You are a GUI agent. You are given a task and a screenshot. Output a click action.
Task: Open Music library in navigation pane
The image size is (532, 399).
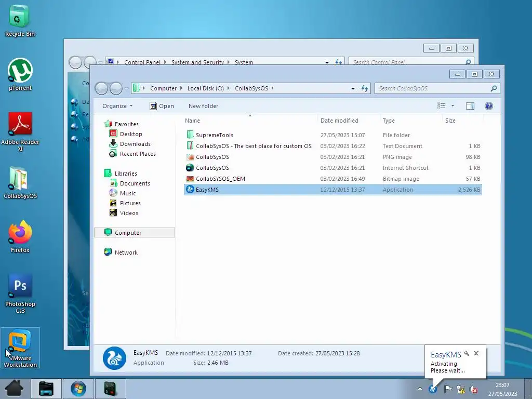(128, 193)
